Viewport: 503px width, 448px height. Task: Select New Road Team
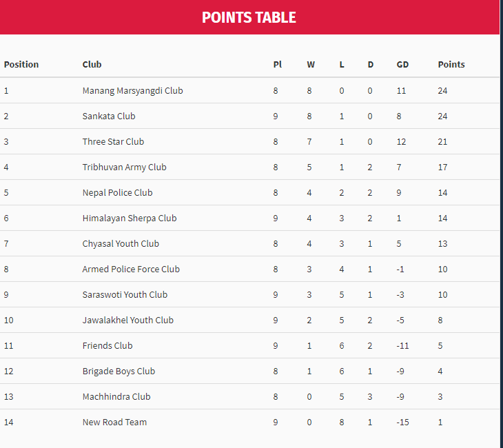114,422
